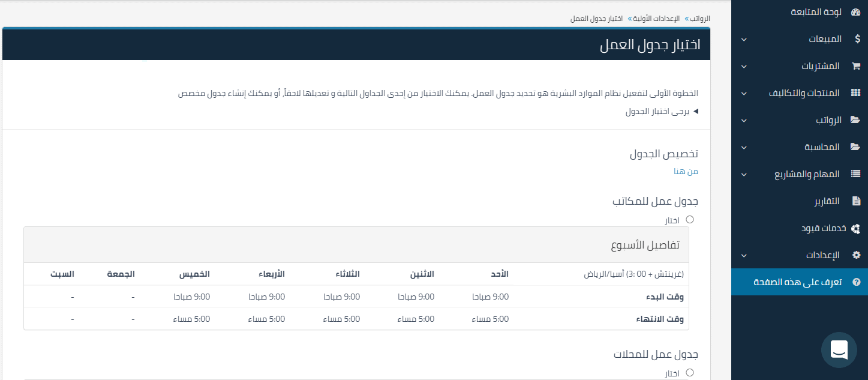This screenshot has width=868, height=380.
Task: Click the document icon next to التقارير
Action: [x=856, y=201]
